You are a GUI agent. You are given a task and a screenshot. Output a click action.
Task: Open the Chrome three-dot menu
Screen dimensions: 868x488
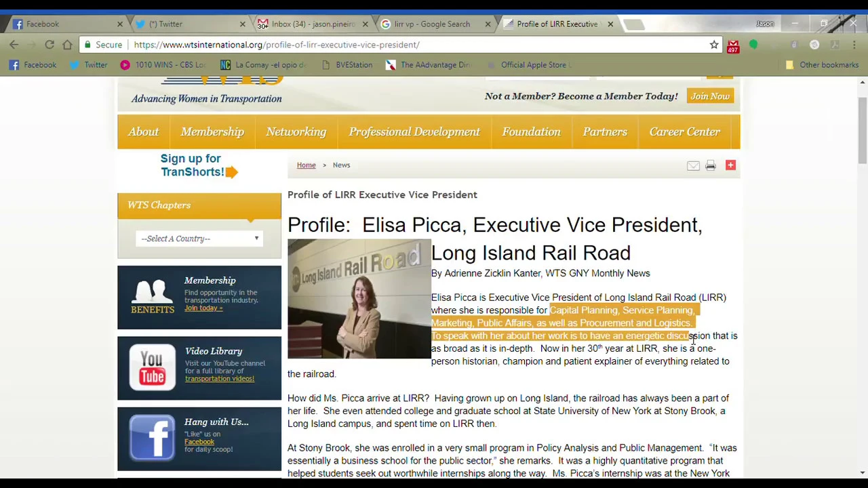click(x=854, y=45)
